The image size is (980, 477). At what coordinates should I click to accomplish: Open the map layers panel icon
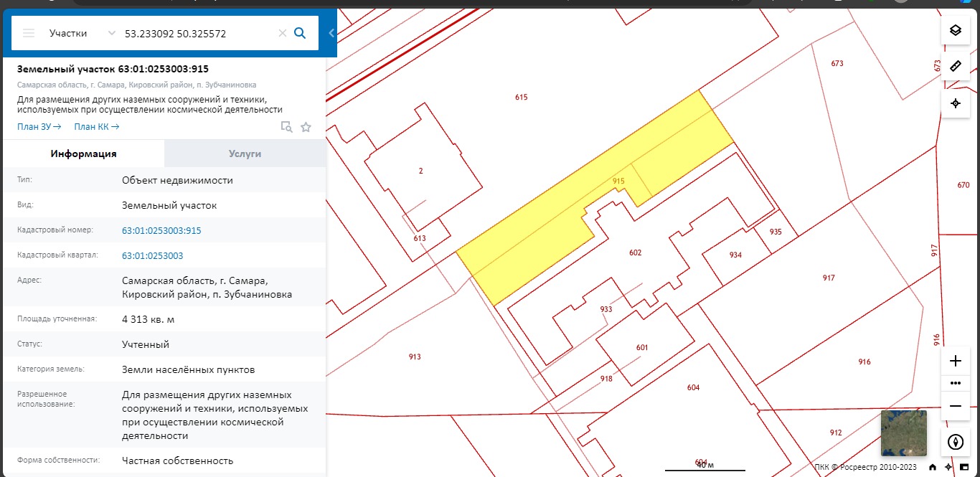point(955,30)
